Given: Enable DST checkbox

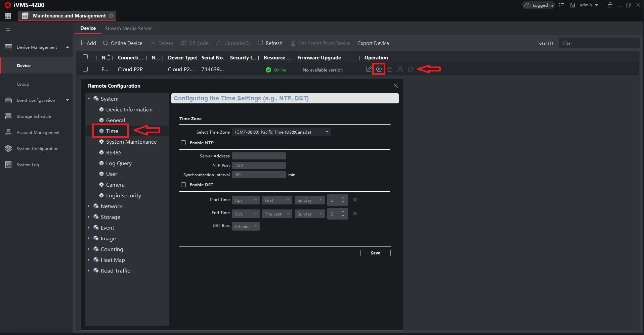Looking at the screenshot, I should pyautogui.click(x=183, y=185).
